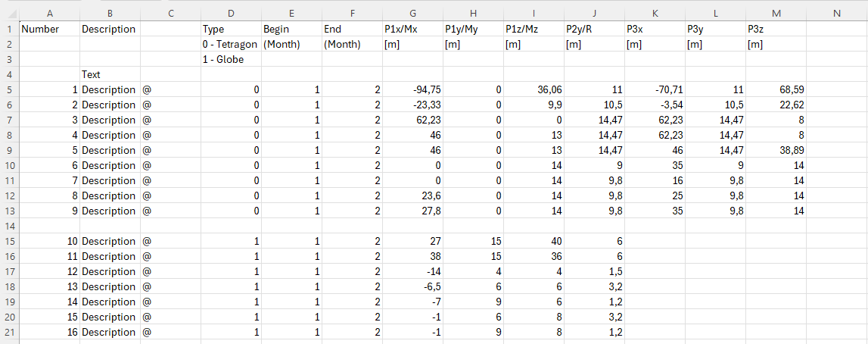Click the select-all corner of the sheet
The height and width of the screenshot is (344, 868).
coord(9,13)
